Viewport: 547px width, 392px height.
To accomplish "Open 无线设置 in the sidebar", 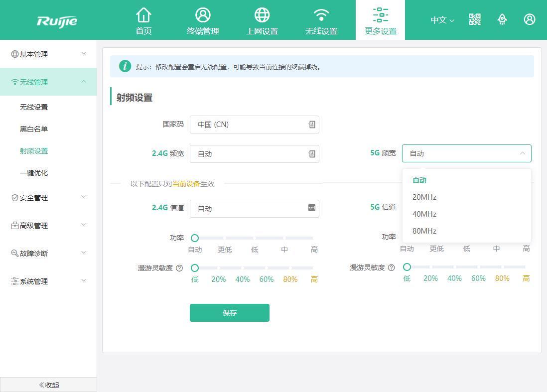I will click(34, 107).
